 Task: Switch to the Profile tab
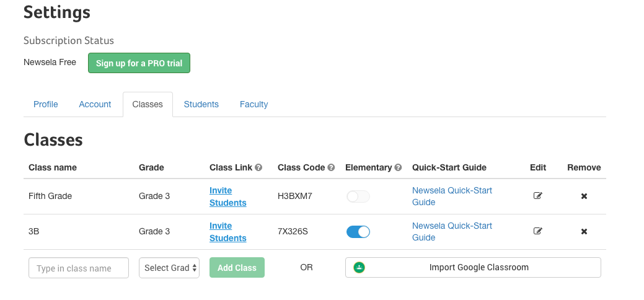(46, 104)
